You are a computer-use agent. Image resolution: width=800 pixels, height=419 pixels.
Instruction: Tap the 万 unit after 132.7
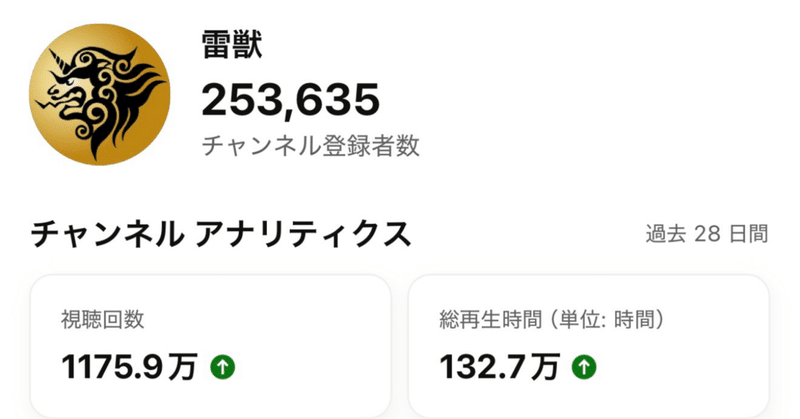pos(545,367)
